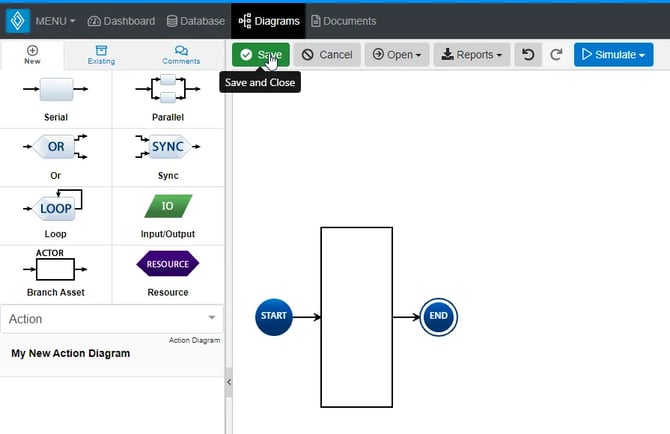The width and height of the screenshot is (670, 434).
Task: Click the START node on canvas
Action: pyautogui.click(x=273, y=317)
